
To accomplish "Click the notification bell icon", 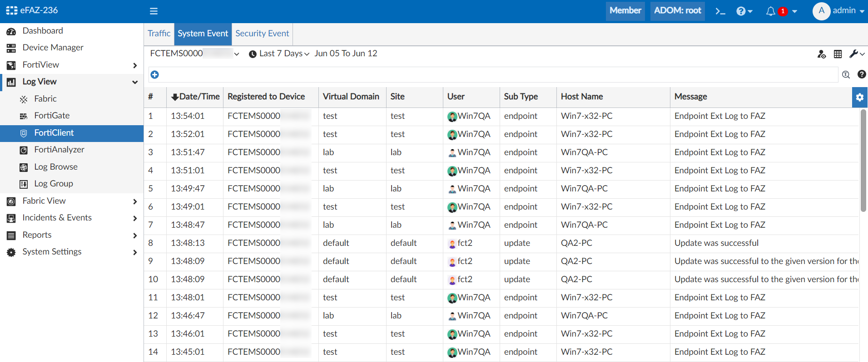I will (770, 11).
